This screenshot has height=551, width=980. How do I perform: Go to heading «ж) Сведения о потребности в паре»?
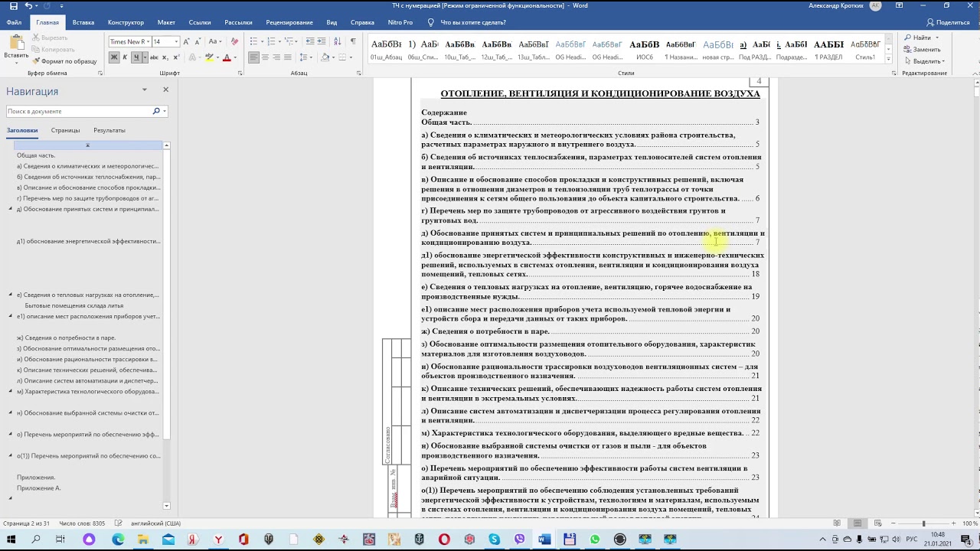(x=66, y=337)
